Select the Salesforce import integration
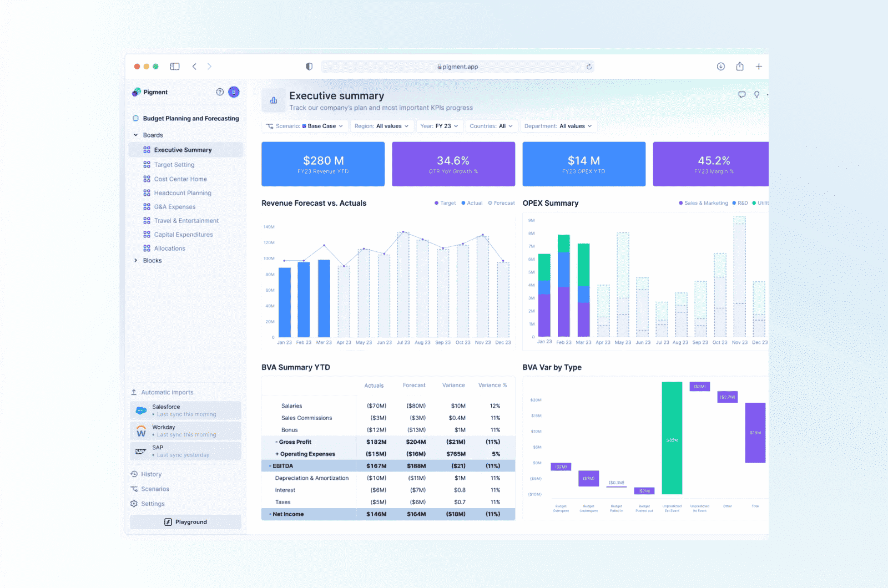Viewport: 888px width, 588px height. [185, 410]
